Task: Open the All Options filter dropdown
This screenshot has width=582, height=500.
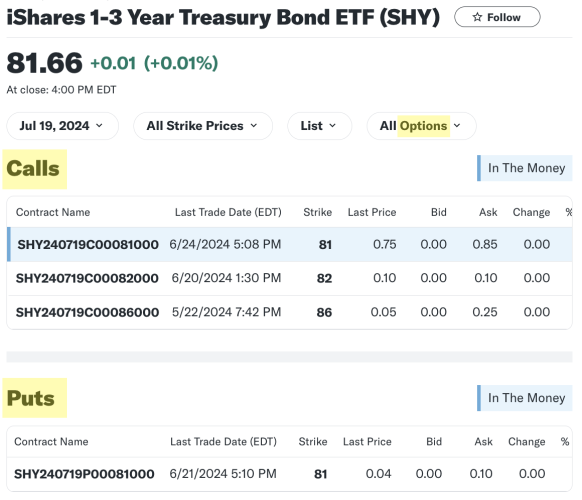Action: (421, 126)
